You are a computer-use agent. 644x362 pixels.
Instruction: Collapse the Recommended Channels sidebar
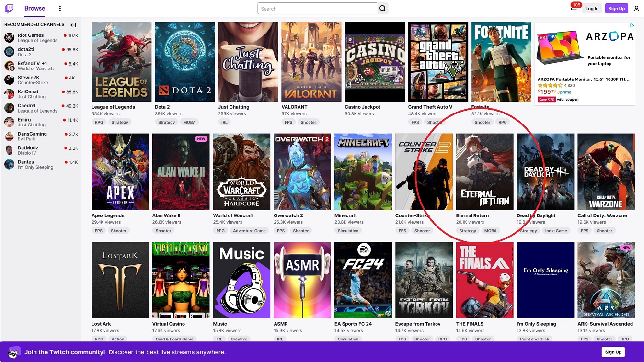click(73, 25)
